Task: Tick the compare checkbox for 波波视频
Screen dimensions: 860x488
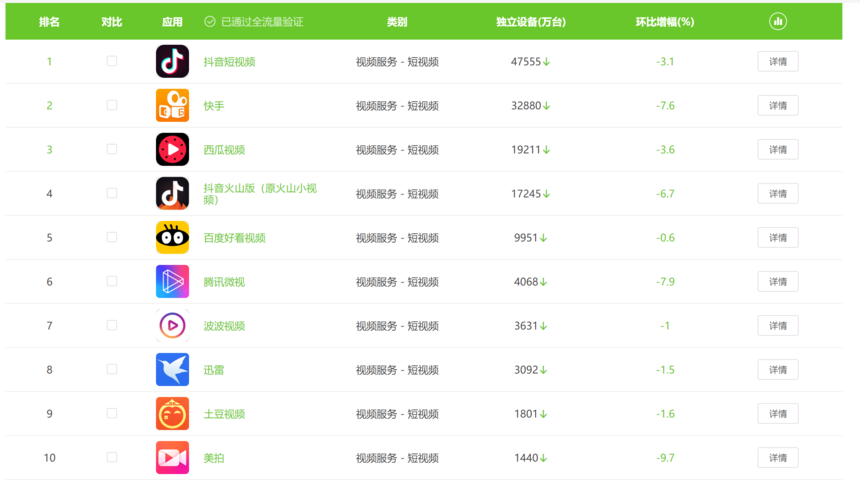Action: tap(112, 325)
